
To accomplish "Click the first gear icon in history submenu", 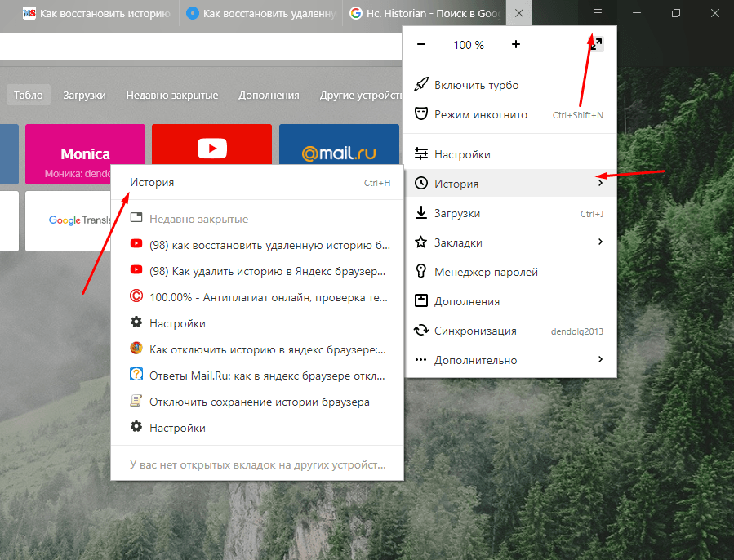I will point(136,322).
